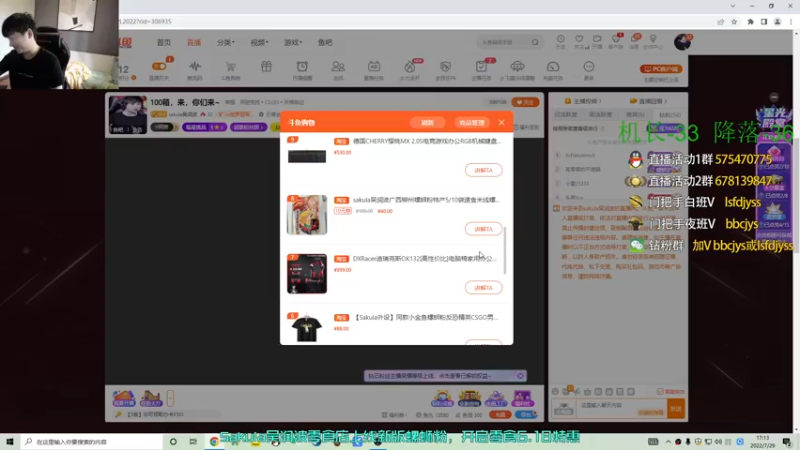Go to homepage tab in site nav
Image resolution: width=800 pixels, height=450 pixels.
tap(164, 42)
